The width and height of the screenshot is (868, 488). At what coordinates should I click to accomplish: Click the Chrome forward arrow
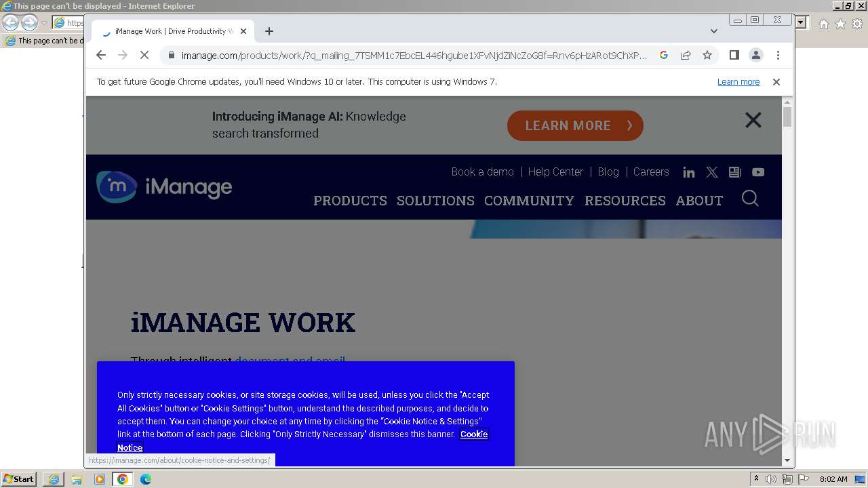pyautogui.click(x=123, y=56)
